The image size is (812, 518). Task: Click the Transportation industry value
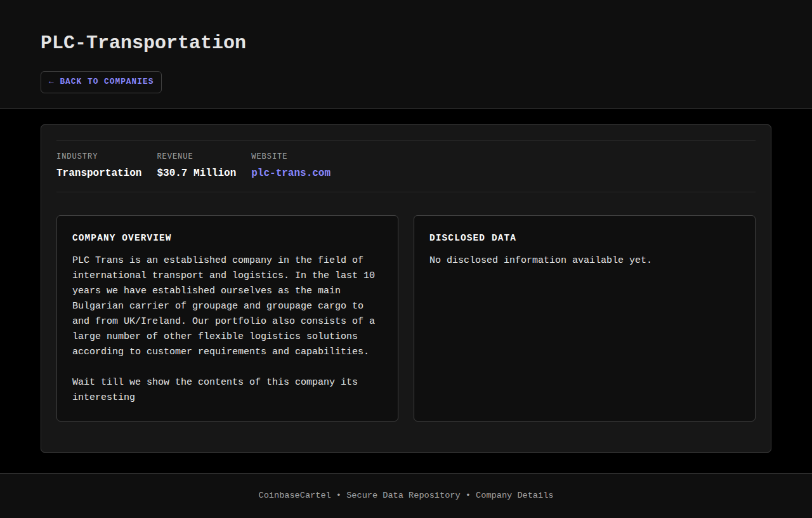pos(99,173)
